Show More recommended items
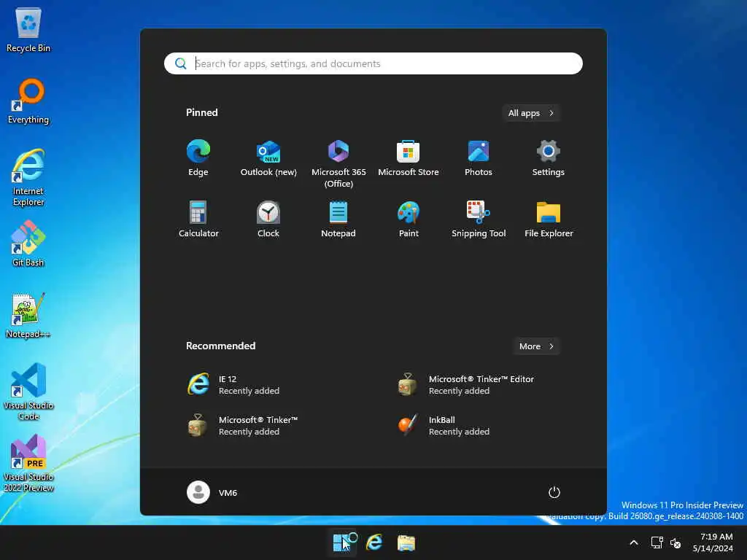This screenshot has width=747, height=560. [536, 346]
